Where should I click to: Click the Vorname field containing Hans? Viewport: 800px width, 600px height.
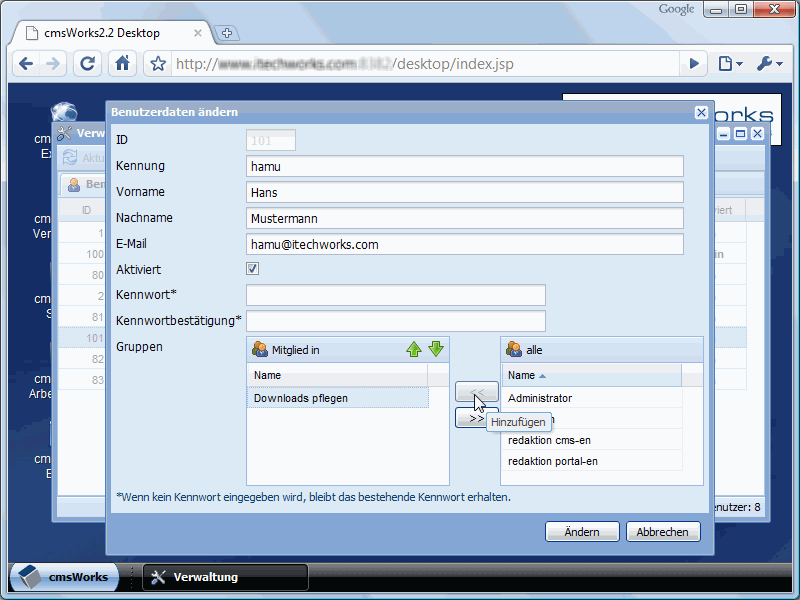click(465, 192)
